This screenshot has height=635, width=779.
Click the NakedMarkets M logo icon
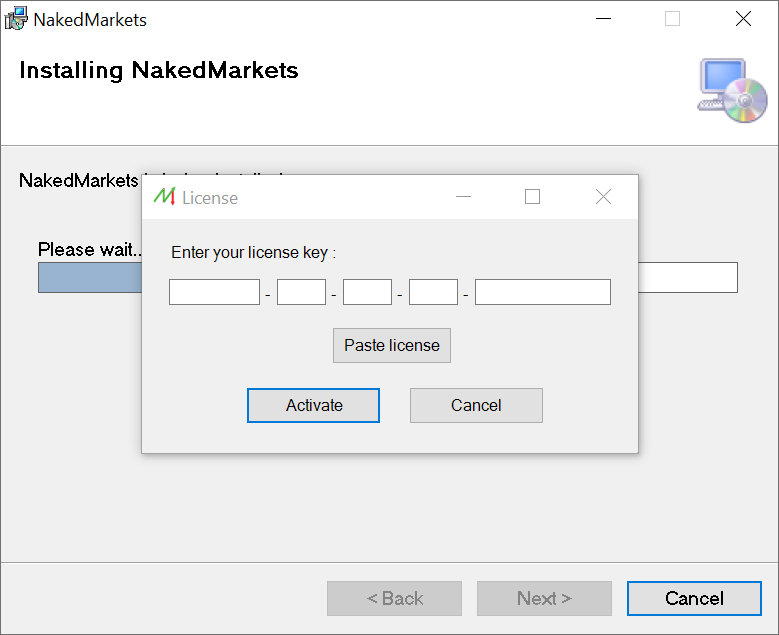point(164,197)
